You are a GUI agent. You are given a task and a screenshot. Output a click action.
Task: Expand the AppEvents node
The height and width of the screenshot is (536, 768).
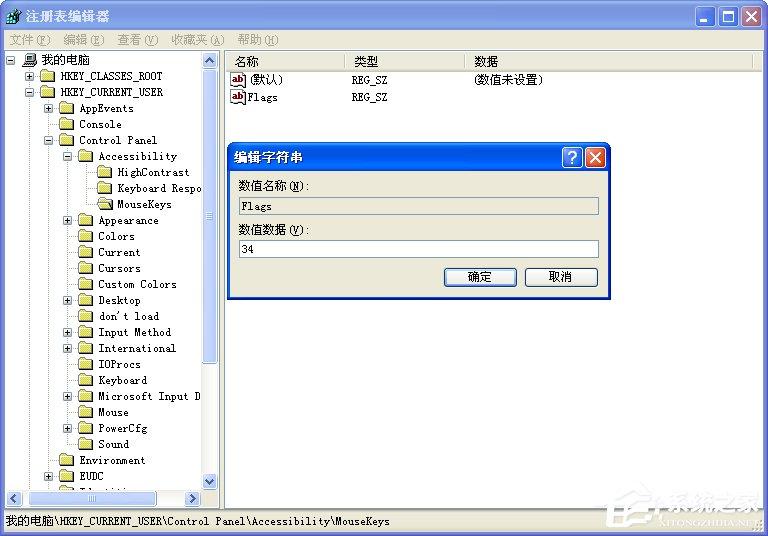48,108
